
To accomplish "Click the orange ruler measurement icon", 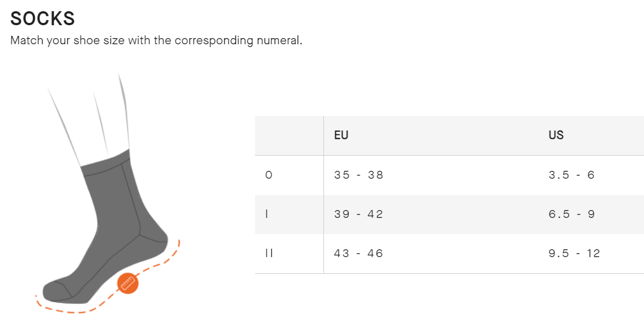I will click(128, 283).
